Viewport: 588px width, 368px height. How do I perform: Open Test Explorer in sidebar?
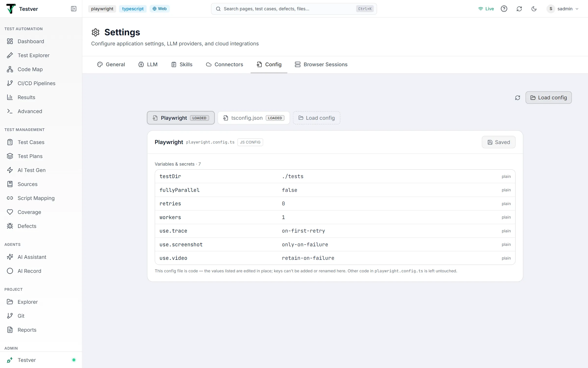[x=41, y=55]
